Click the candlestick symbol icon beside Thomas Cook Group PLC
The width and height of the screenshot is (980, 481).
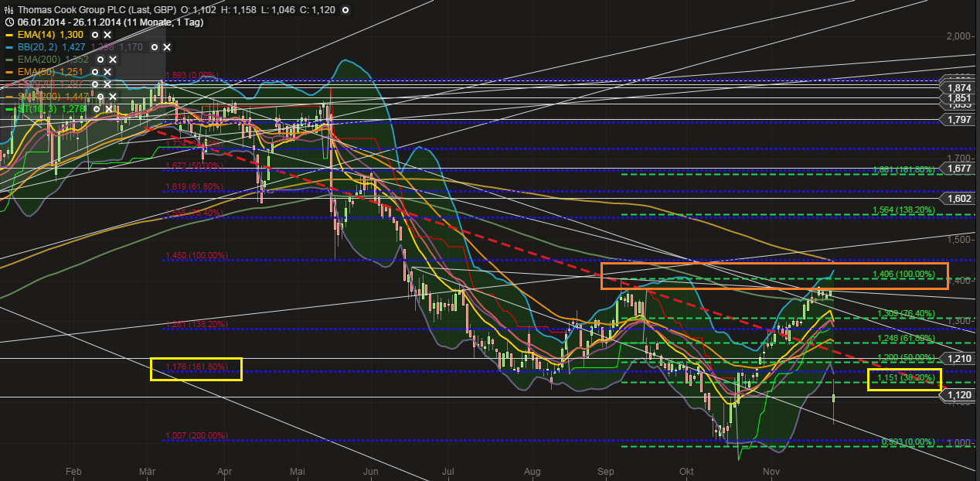coord(9,9)
